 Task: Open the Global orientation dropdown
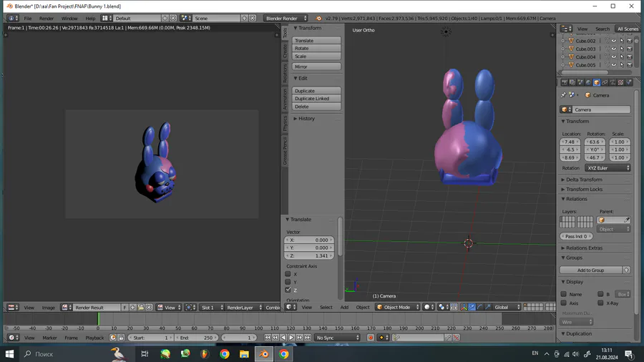point(507,307)
